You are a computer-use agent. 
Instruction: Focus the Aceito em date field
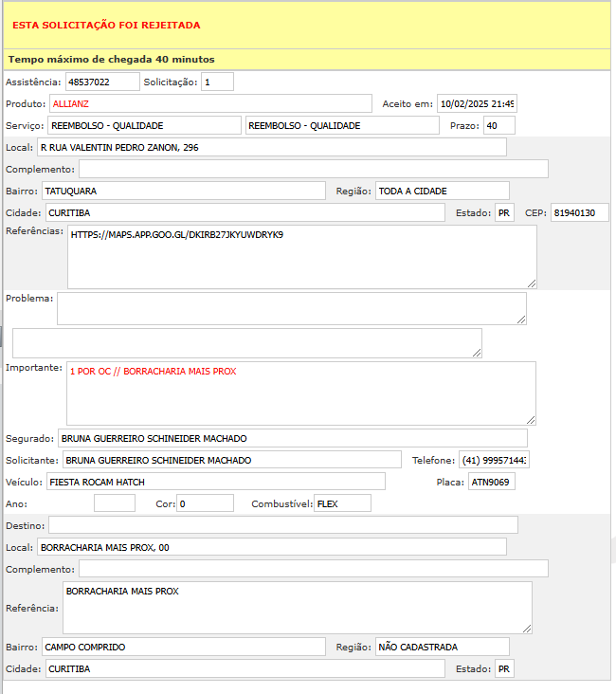click(x=476, y=104)
